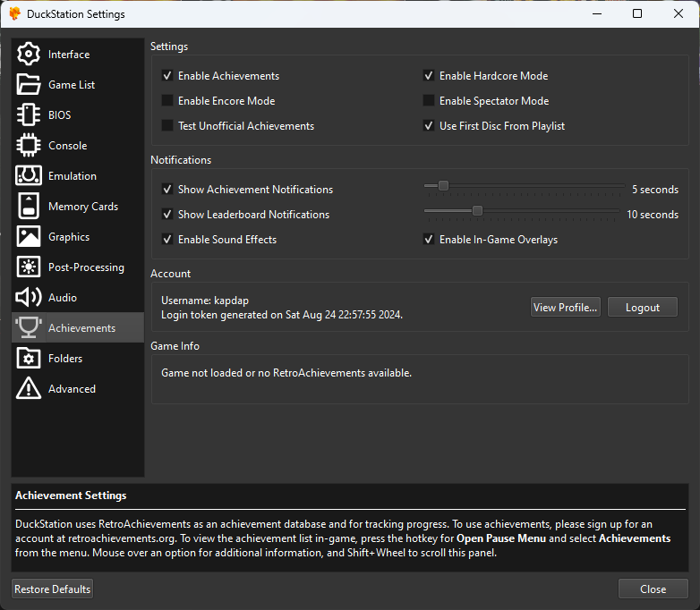Image resolution: width=700 pixels, height=610 pixels.
Task: Enable Spectator Mode checkbox
Action: [429, 101]
